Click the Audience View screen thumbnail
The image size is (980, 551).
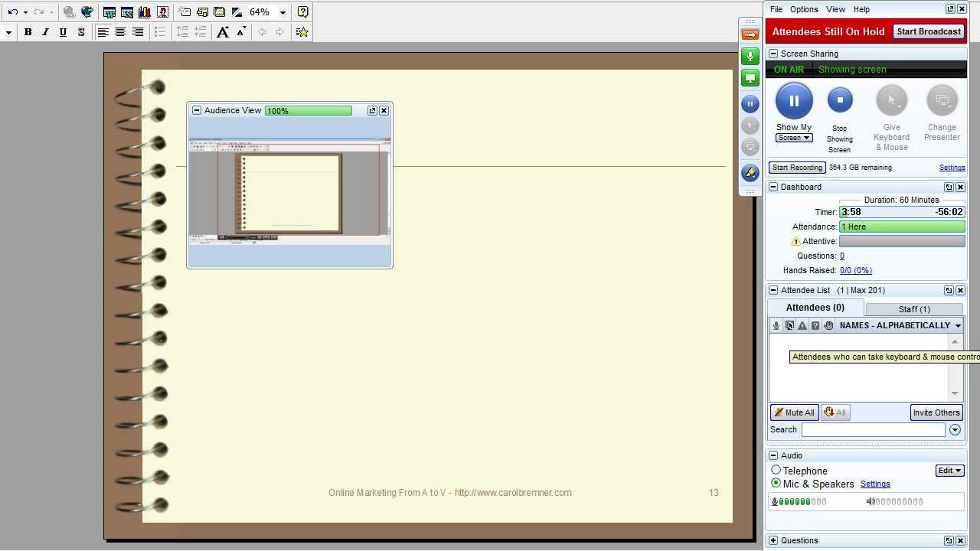[290, 191]
